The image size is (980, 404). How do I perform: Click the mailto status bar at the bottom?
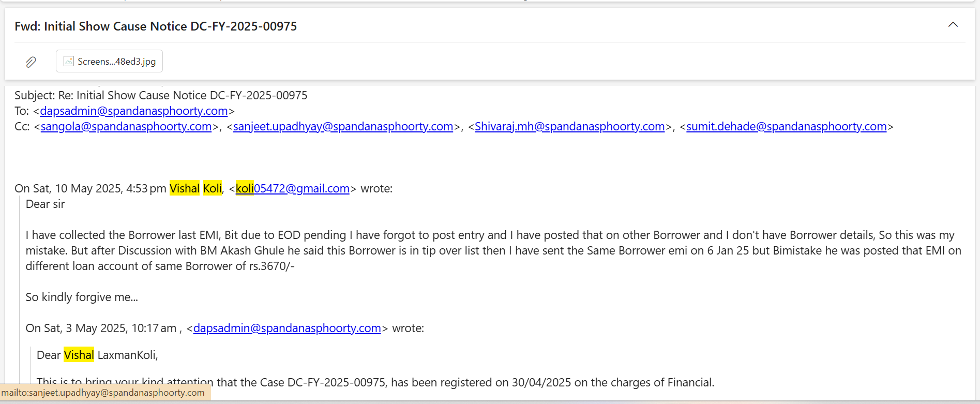point(103,393)
